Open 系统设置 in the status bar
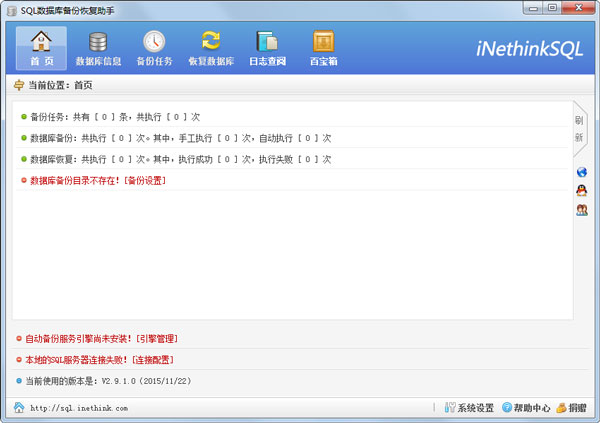Image resolution: width=600 pixels, height=423 pixels. click(x=469, y=408)
